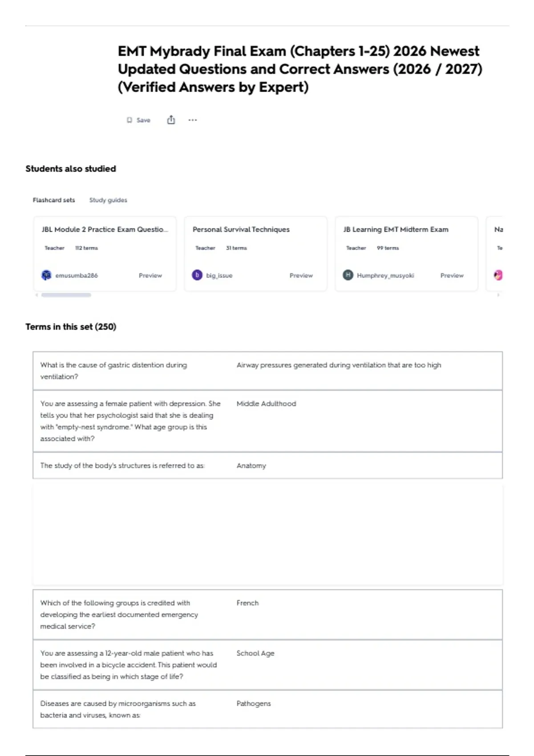Image resolution: width=534 pixels, height=756 pixels.
Task: Open the three-dot more options menu
Action: [x=192, y=120]
